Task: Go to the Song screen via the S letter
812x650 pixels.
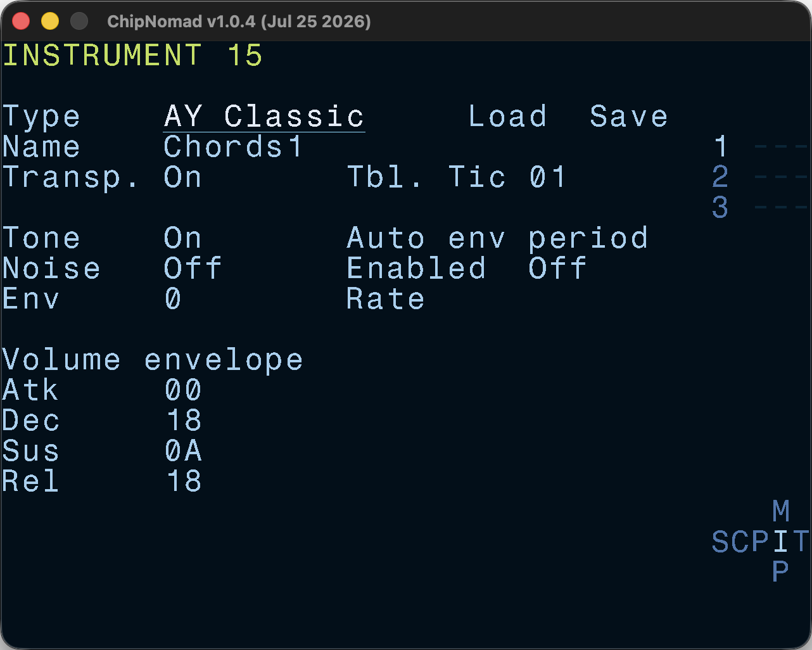Action: (720, 542)
